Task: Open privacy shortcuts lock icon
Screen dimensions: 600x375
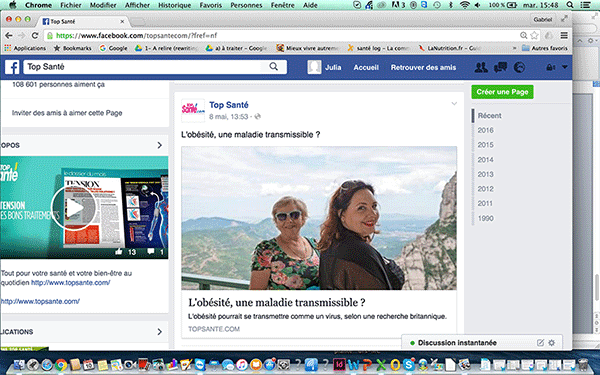Action: click(550, 67)
